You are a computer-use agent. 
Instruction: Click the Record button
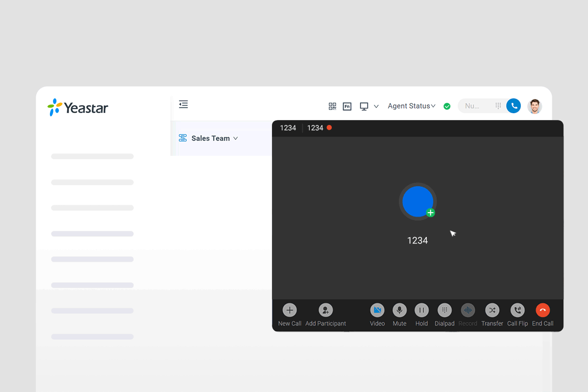click(x=468, y=315)
